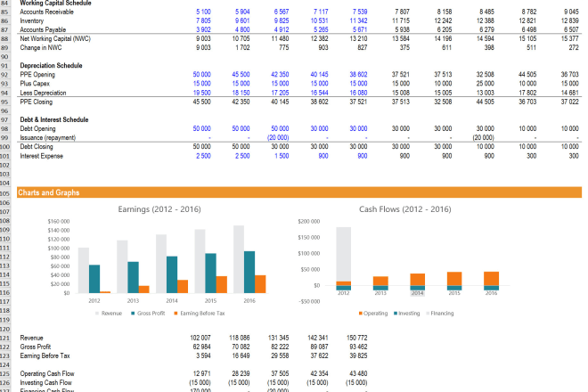Click the Accounts Receivable value 9 045
Viewport: 588px width, 392px height.
[x=571, y=12]
